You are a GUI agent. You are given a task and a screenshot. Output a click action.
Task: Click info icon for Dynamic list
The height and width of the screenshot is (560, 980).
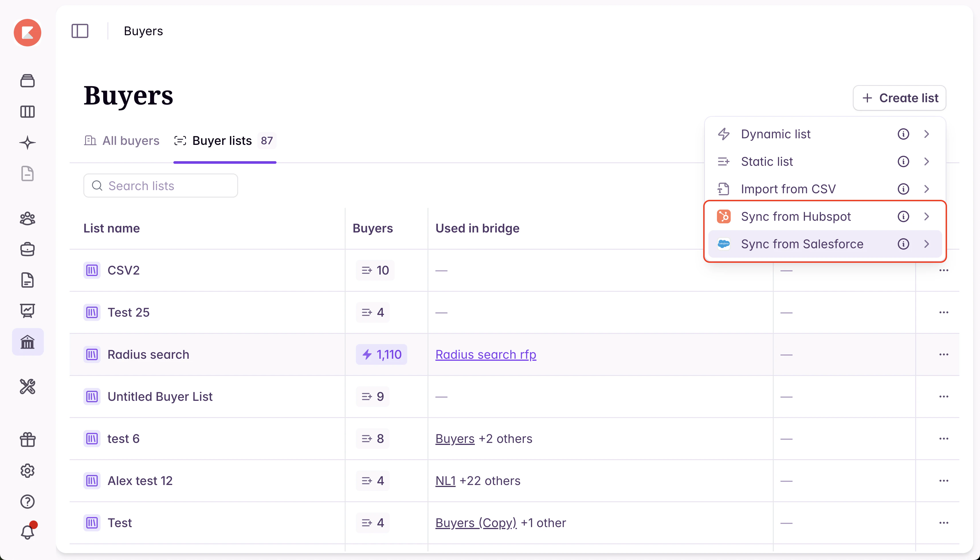903,134
